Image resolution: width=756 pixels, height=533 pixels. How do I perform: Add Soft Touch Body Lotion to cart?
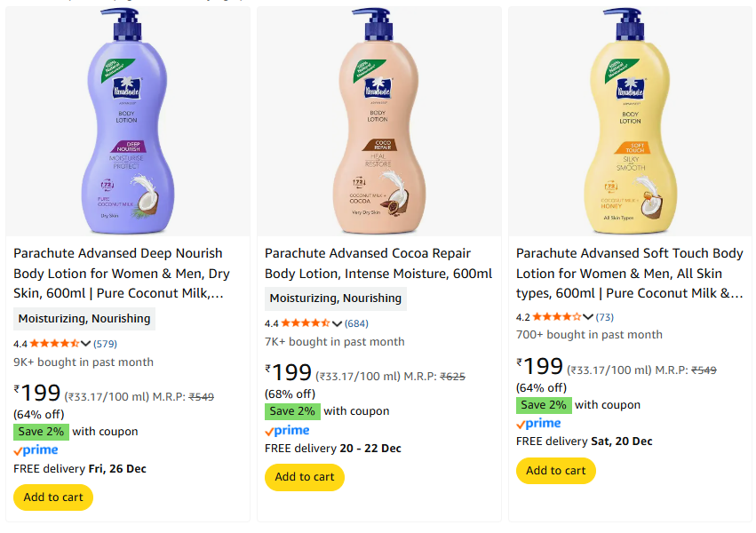pos(556,471)
